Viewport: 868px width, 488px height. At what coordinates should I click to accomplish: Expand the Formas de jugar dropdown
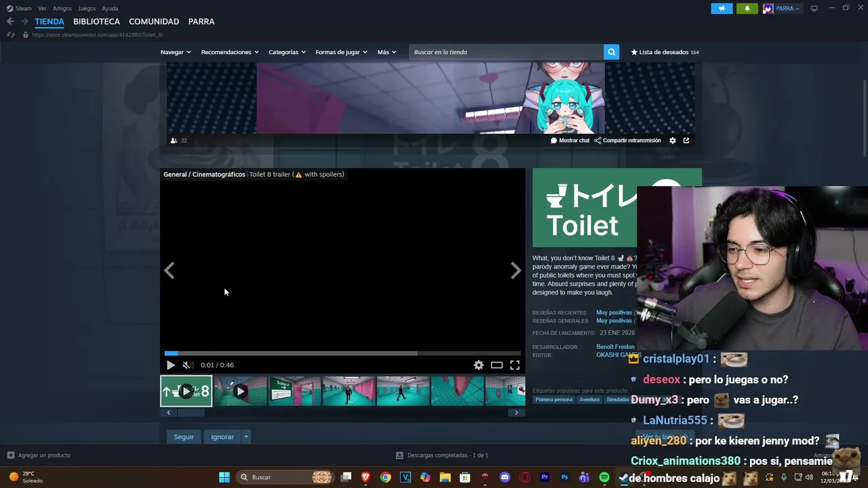click(x=341, y=52)
